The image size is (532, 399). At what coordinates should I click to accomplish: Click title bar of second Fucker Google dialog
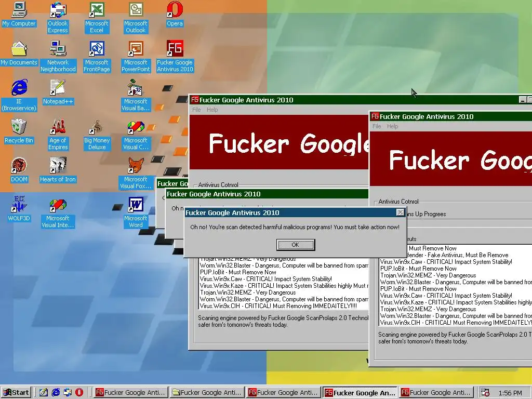click(267, 194)
